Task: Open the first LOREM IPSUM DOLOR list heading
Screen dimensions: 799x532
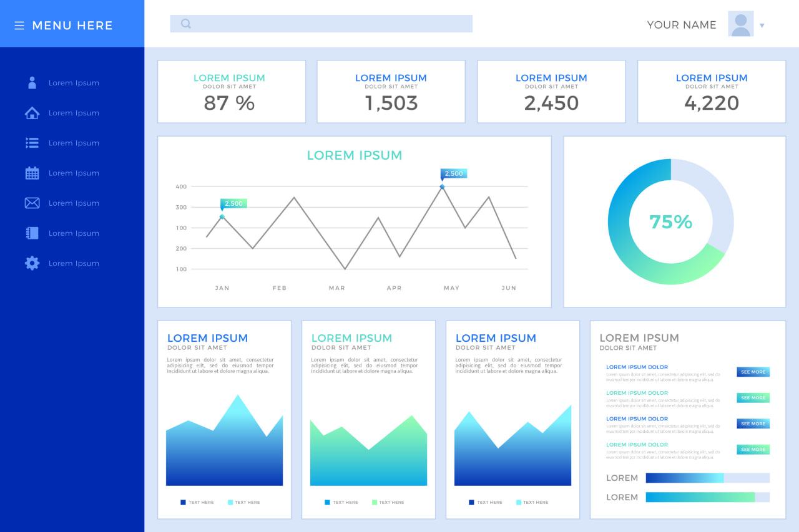Action: [637, 367]
